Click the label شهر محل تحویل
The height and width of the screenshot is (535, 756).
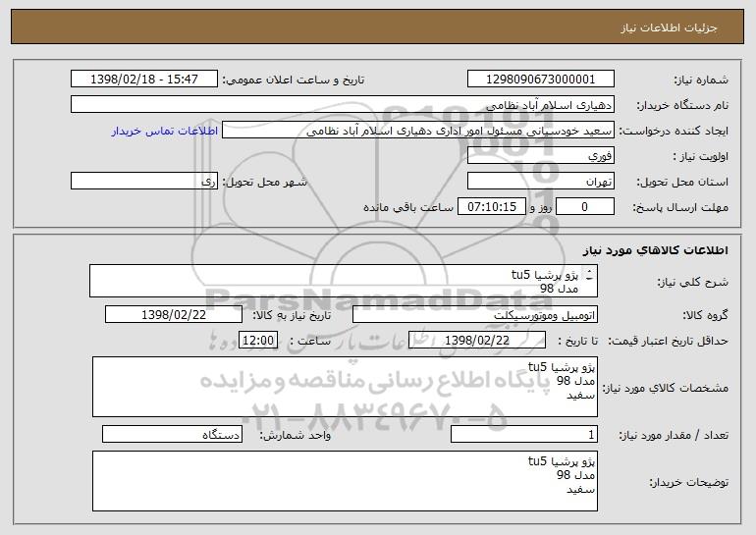[264, 182]
